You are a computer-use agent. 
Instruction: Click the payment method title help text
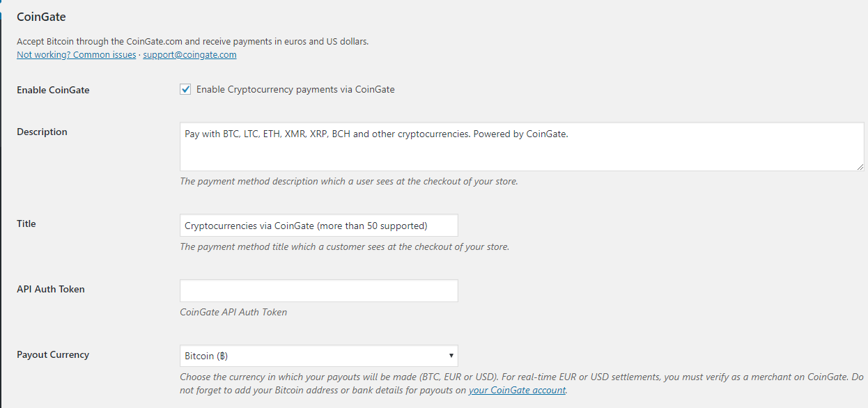[x=344, y=246]
